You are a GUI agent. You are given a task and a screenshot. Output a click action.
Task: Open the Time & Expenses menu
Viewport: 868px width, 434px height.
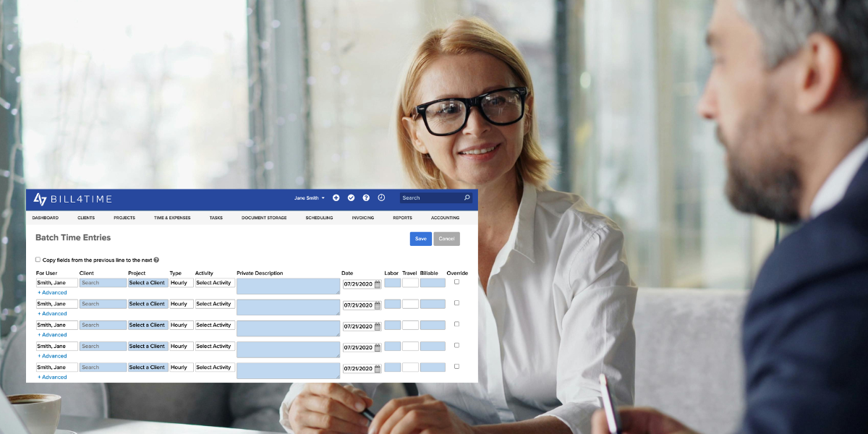(172, 218)
